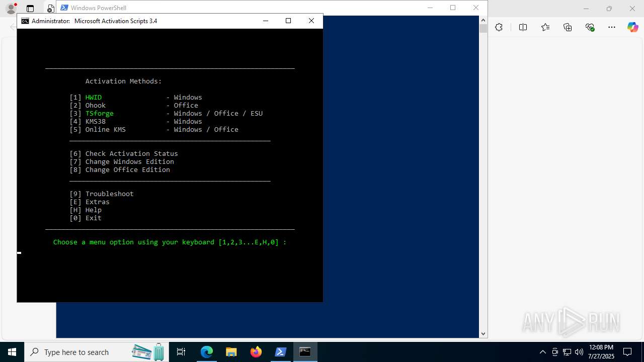The width and height of the screenshot is (644, 362).
Task: Click Check Activation Status text
Action: click(132, 153)
